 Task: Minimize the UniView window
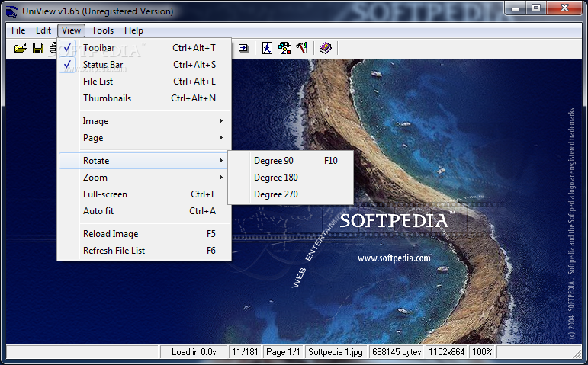(516, 8)
